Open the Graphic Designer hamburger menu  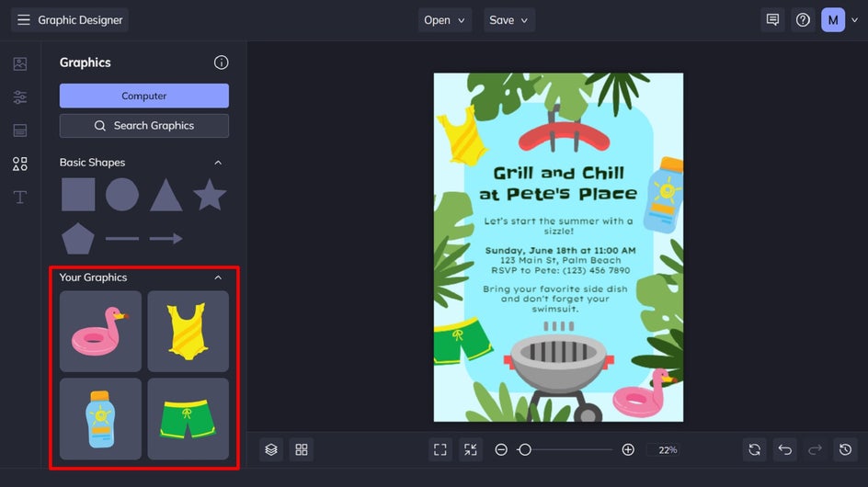(23, 20)
